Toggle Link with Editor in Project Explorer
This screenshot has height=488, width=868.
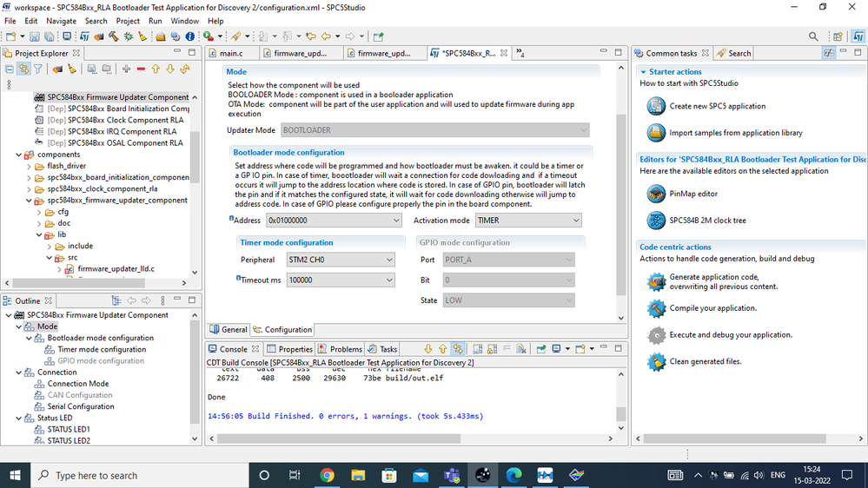tap(23, 69)
